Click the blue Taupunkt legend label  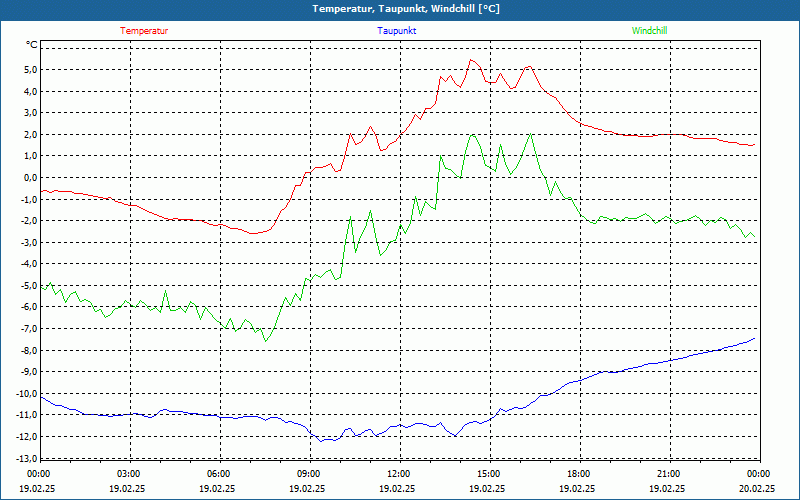397,31
